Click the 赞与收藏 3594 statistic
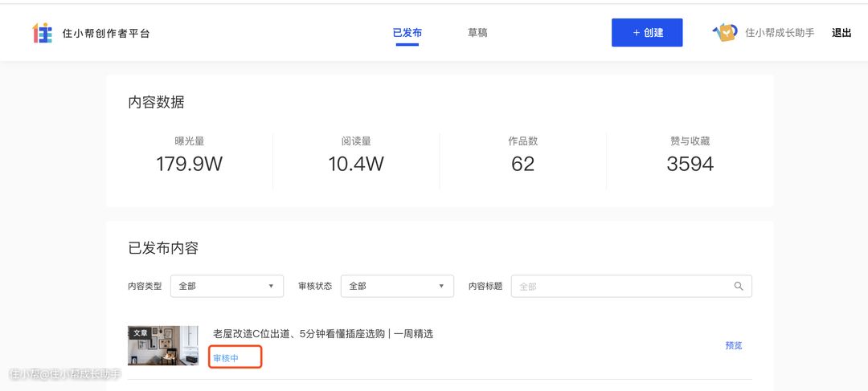This screenshot has height=391, width=868. point(690,154)
